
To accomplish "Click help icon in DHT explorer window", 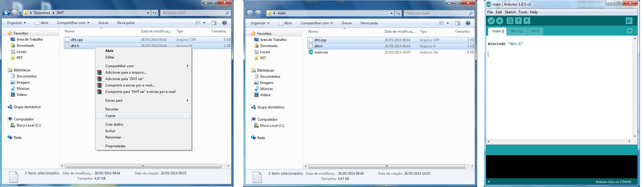I will [225, 23].
